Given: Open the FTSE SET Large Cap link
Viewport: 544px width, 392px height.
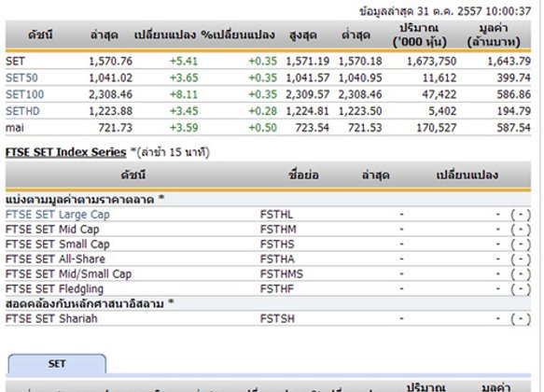Looking at the screenshot, I should (58, 215).
